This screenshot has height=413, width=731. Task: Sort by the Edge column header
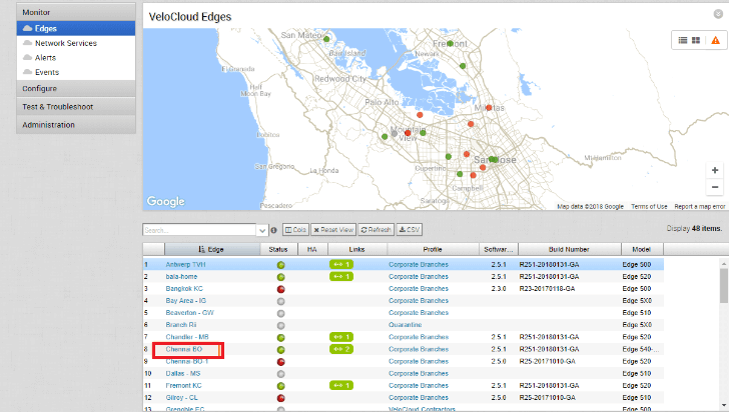coord(212,249)
